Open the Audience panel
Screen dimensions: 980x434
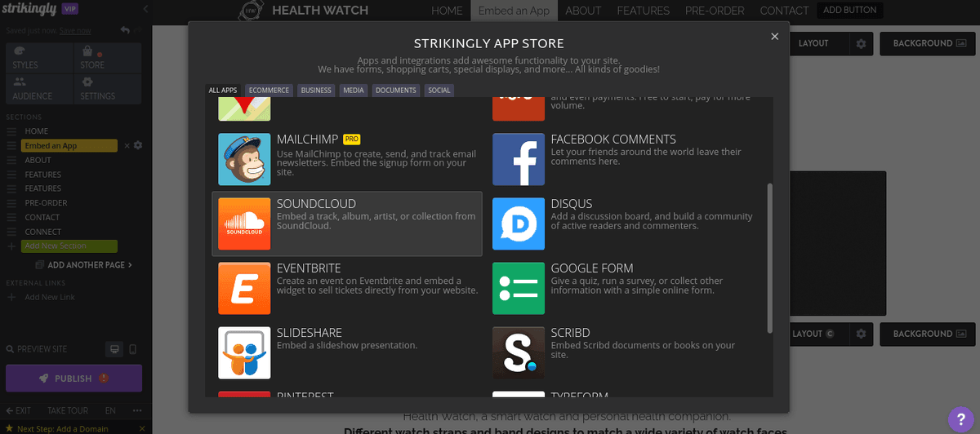[38, 89]
